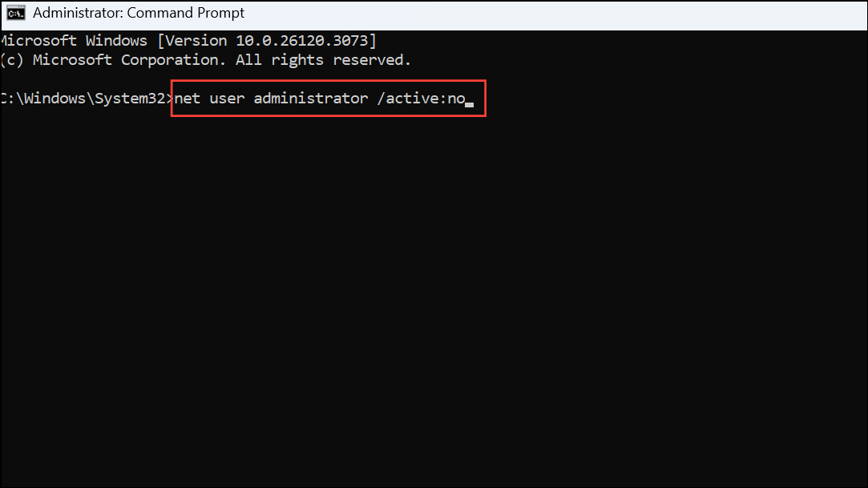Image resolution: width=868 pixels, height=488 pixels.
Task: Select the word "administrator" in the command
Action: 310,98
